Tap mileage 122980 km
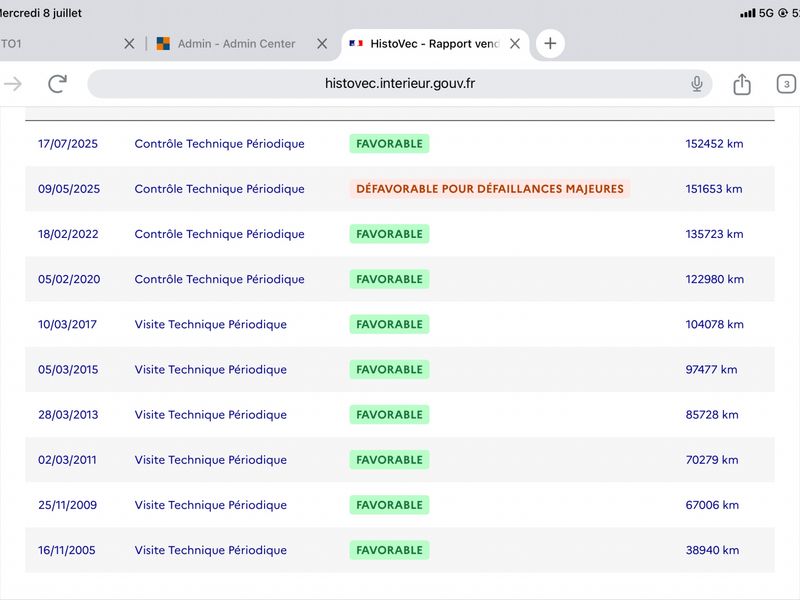The width and height of the screenshot is (800, 600). tap(715, 279)
